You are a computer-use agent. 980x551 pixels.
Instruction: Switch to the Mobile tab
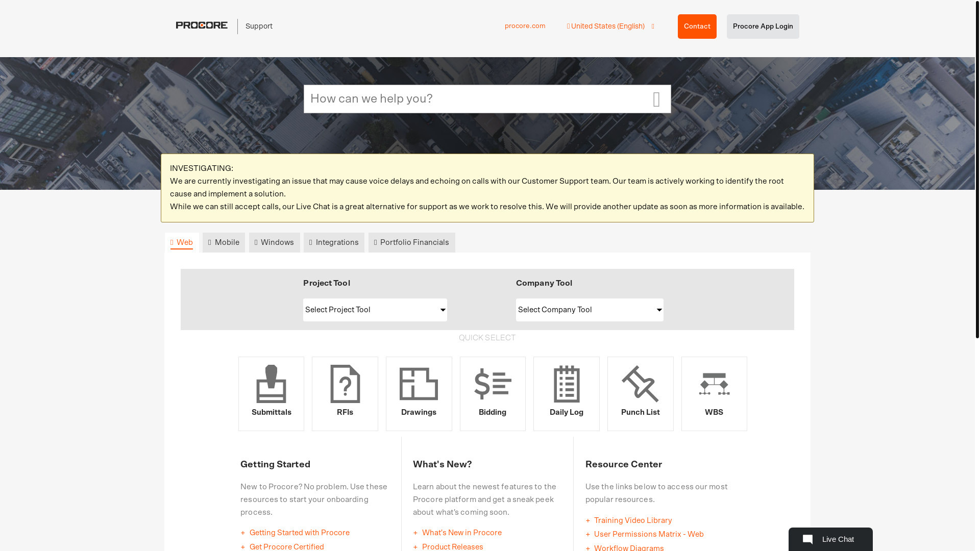224,242
